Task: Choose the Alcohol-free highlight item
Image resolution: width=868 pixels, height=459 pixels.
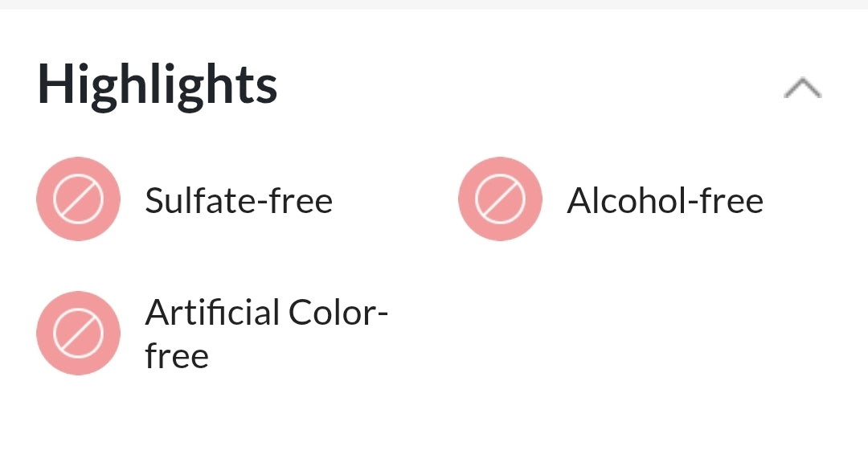Action: (665, 200)
